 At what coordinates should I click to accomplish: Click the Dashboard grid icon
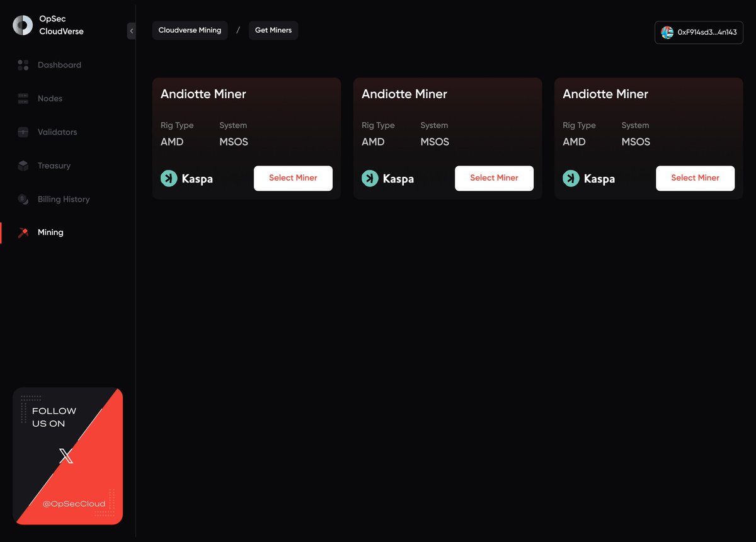23,65
